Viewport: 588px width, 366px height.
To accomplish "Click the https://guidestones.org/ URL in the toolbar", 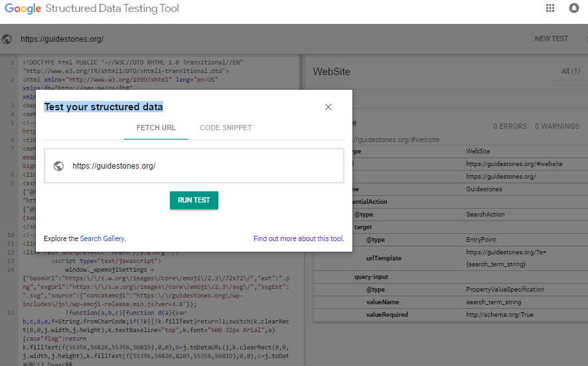I will pyautogui.click(x=62, y=39).
